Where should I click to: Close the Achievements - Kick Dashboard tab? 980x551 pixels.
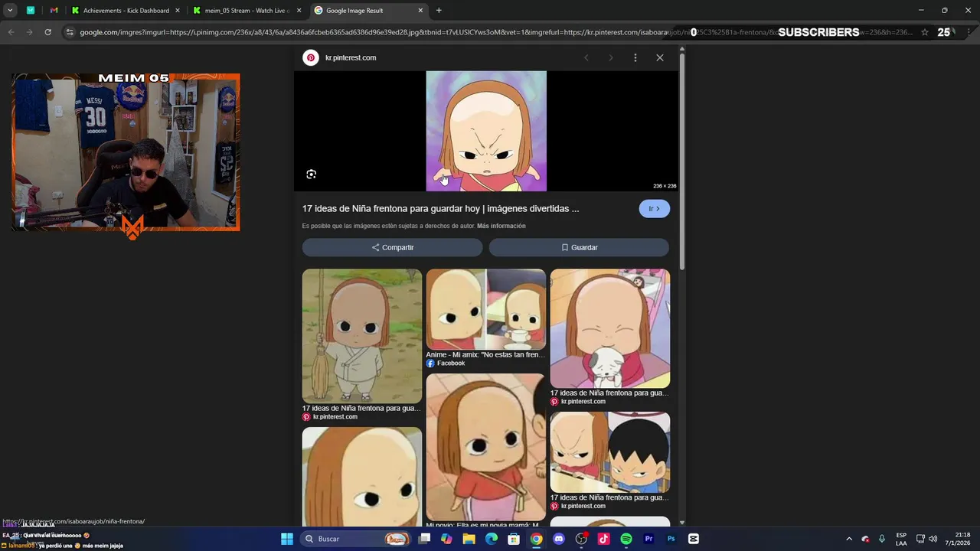[177, 11]
